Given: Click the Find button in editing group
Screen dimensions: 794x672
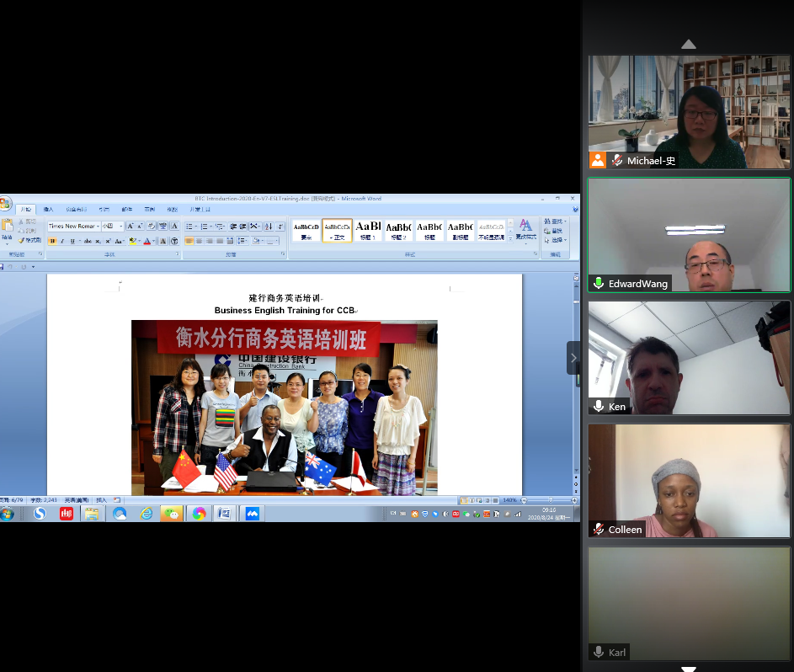Looking at the screenshot, I should tap(556, 221).
